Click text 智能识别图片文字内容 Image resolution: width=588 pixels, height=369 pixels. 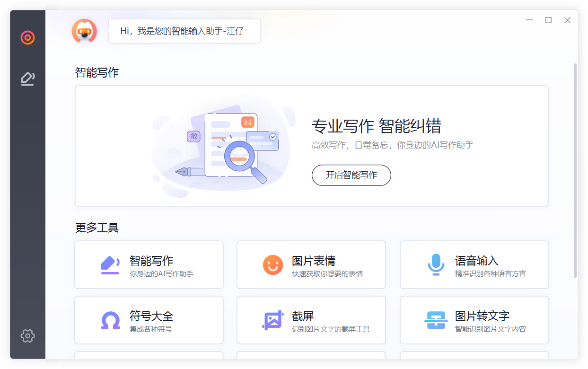490,329
